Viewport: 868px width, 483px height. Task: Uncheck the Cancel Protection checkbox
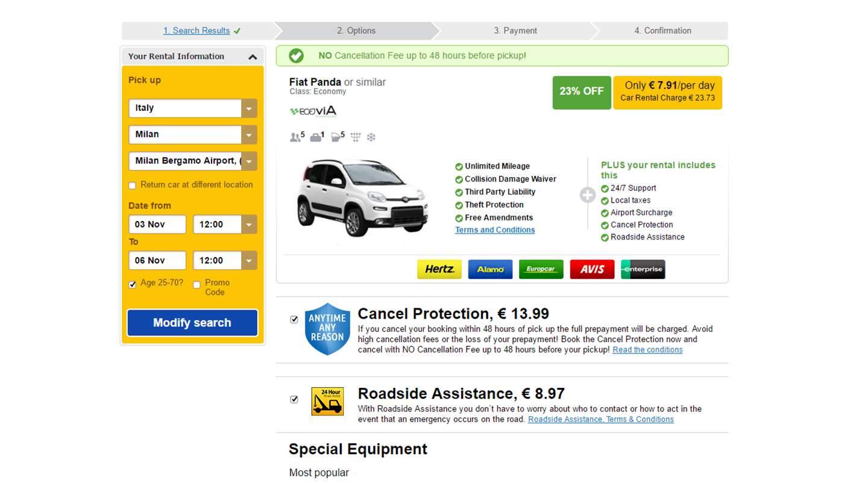point(294,319)
